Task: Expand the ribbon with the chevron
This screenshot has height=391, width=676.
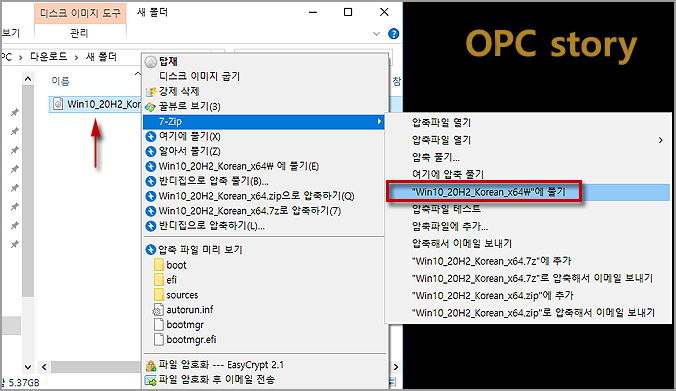Action: pos(376,34)
